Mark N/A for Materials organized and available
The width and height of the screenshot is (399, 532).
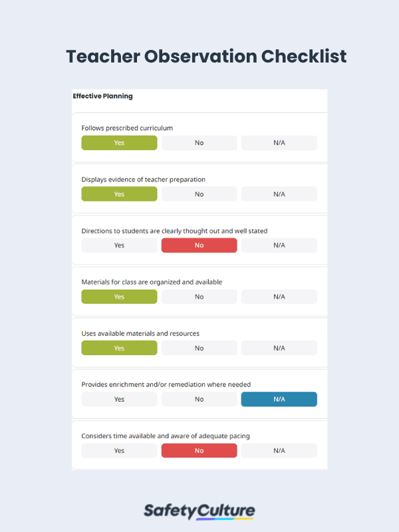[279, 297]
